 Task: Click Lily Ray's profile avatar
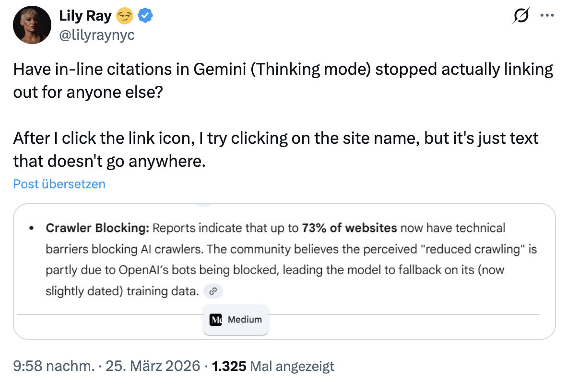tap(32, 24)
